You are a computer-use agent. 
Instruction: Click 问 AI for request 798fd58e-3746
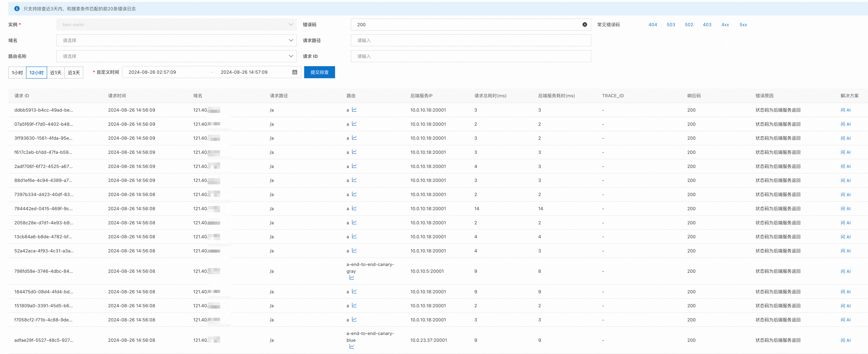[845, 271]
